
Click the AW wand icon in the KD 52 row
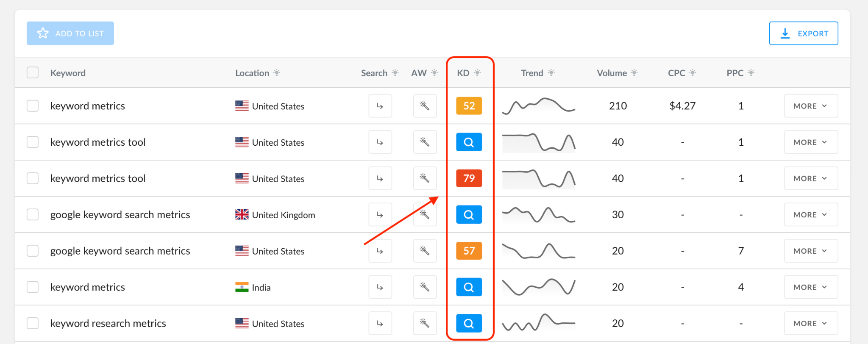tap(425, 105)
